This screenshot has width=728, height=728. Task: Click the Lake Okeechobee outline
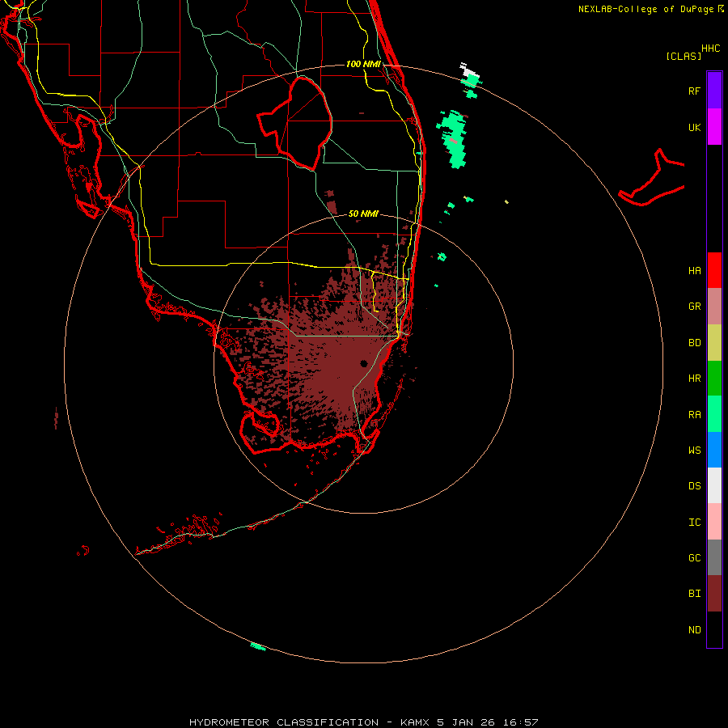tap(295, 123)
